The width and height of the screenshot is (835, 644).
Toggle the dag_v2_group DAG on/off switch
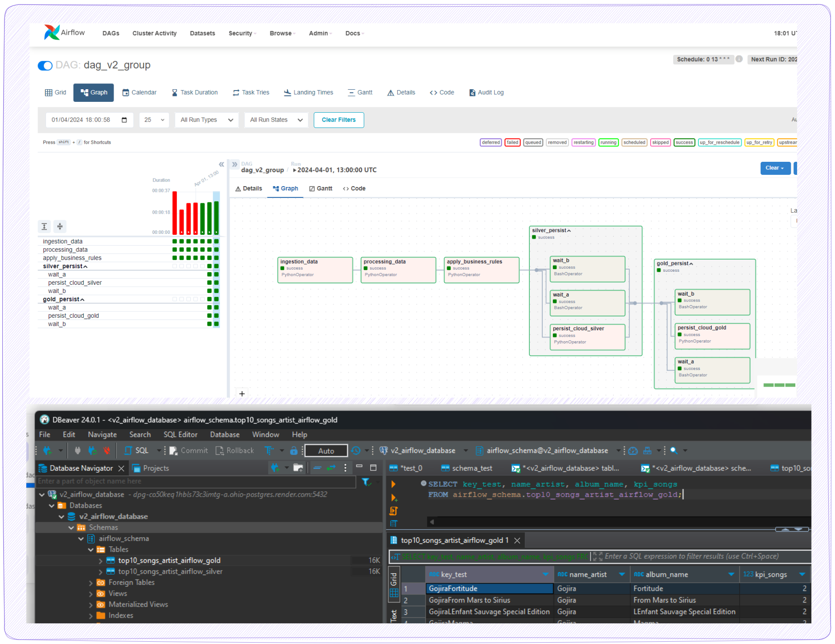coord(45,66)
